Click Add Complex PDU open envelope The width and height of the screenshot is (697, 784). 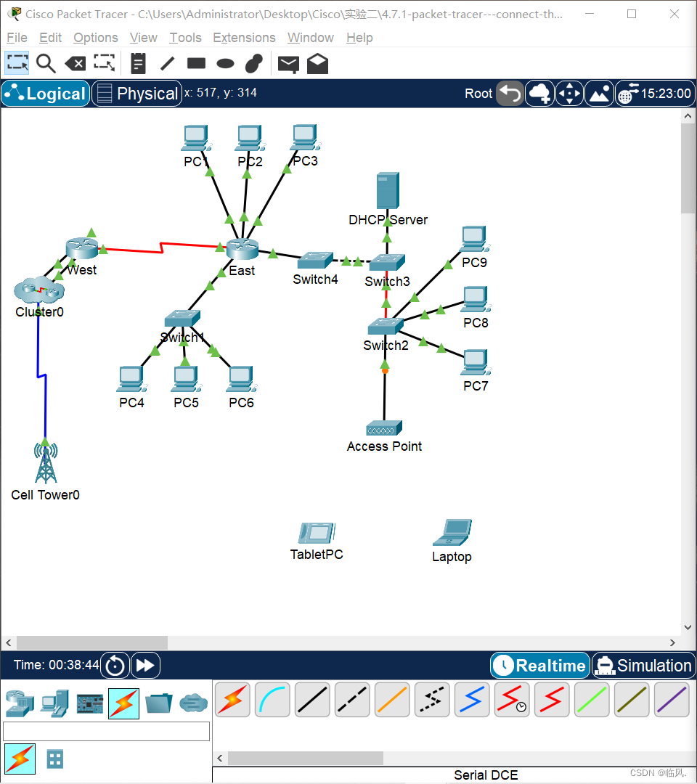(x=317, y=63)
